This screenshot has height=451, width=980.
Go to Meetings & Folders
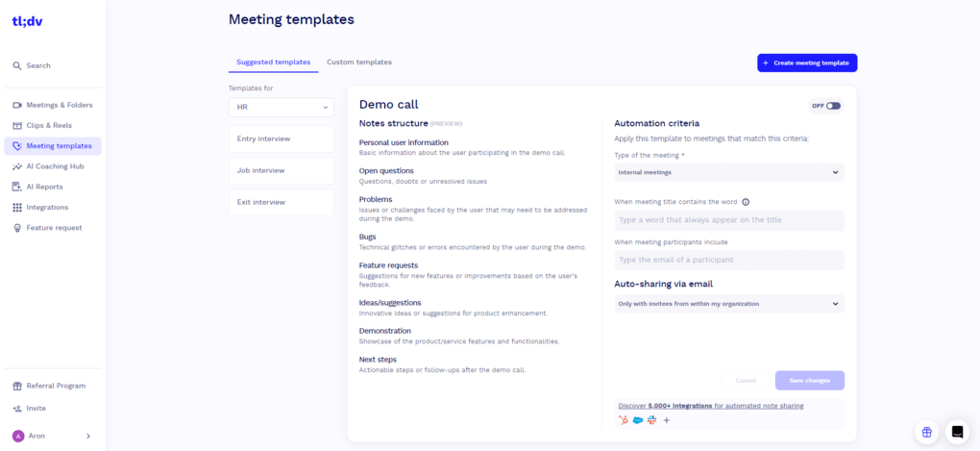point(53,105)
